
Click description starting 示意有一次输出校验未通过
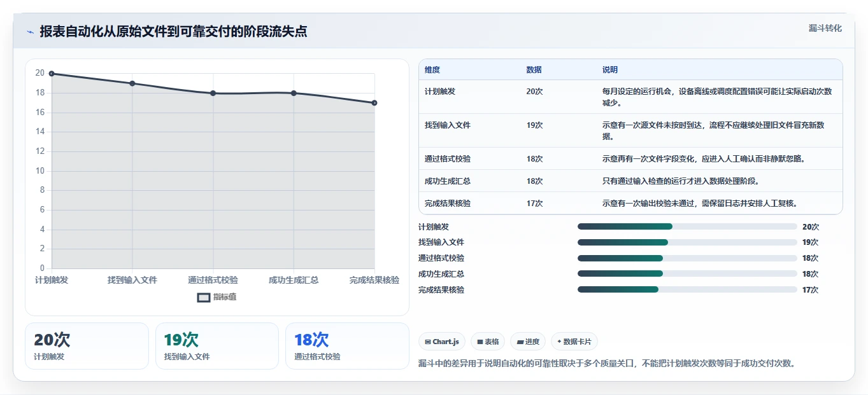700,204
